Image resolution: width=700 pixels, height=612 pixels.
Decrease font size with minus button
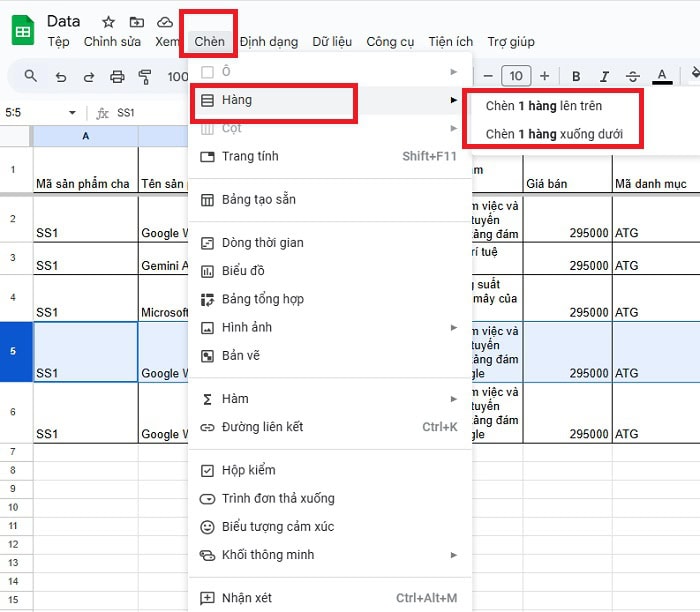pos(488,76)
